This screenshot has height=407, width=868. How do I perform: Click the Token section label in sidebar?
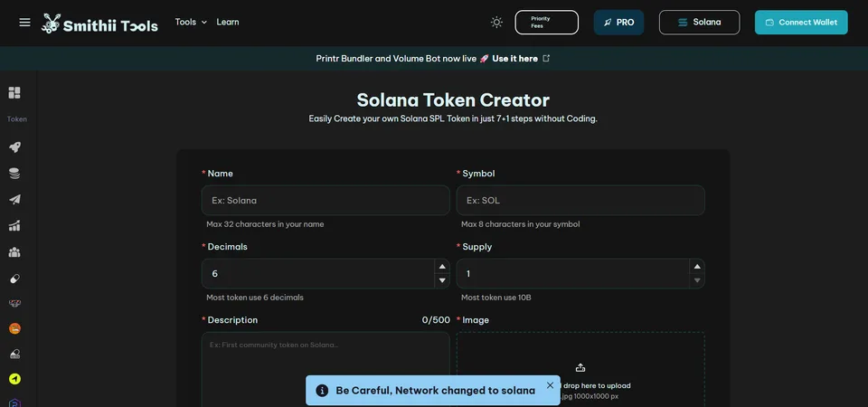pos(16,119)
